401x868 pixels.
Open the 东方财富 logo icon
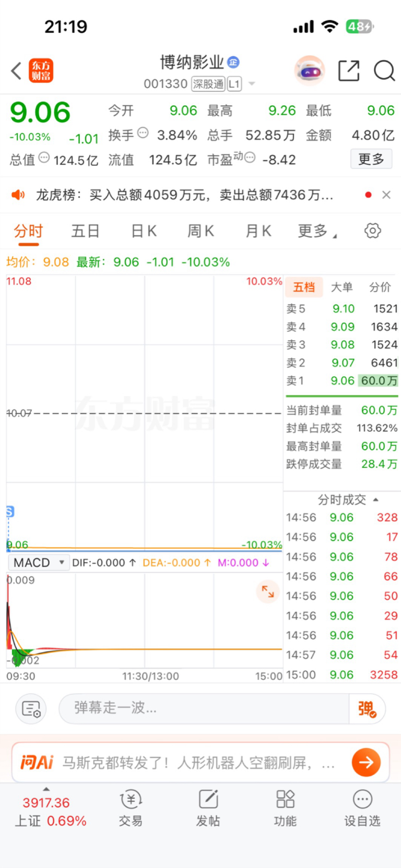coord(41,71)
